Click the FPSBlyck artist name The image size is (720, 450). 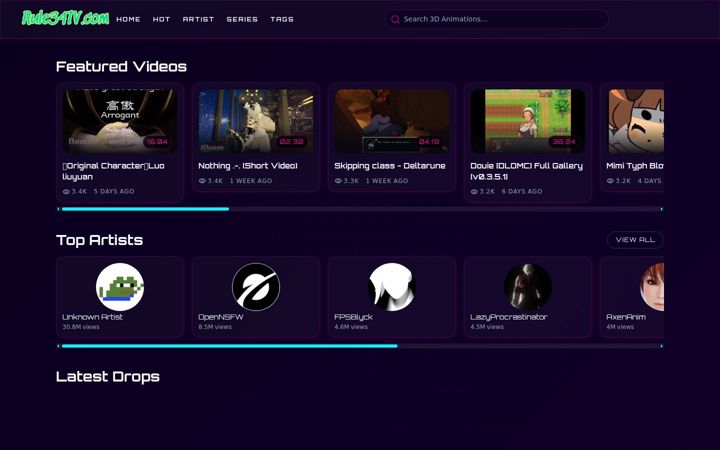(x=353, y=317)
